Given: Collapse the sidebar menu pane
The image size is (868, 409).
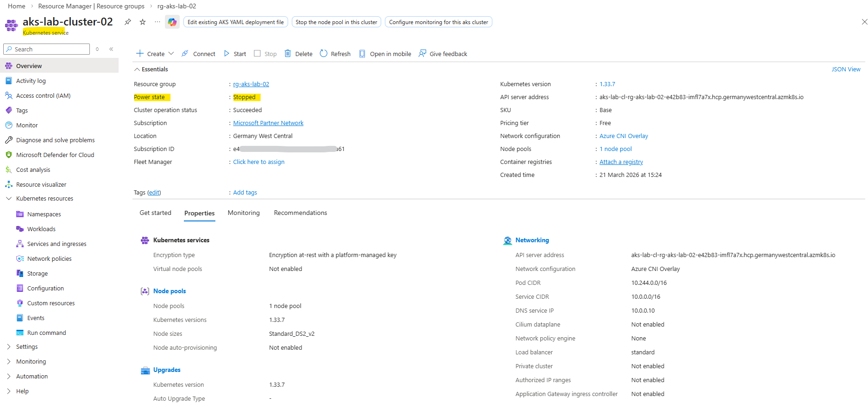Looking at the screenshot, I should (x=111, y=49).
